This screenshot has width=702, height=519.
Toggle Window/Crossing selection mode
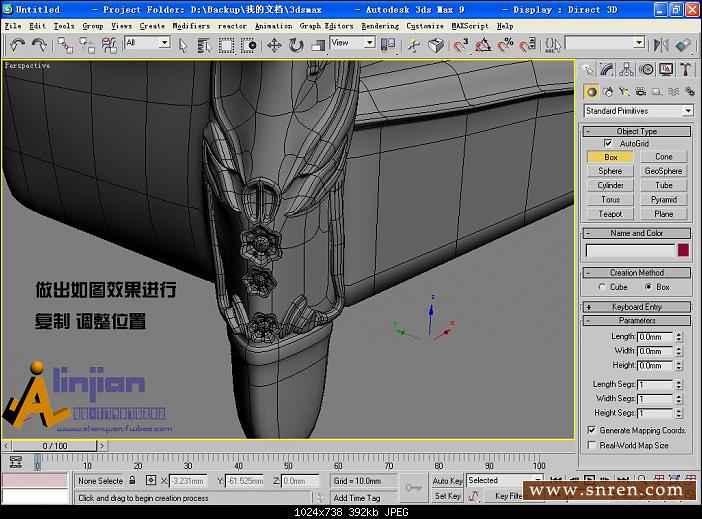coord(248,45)
